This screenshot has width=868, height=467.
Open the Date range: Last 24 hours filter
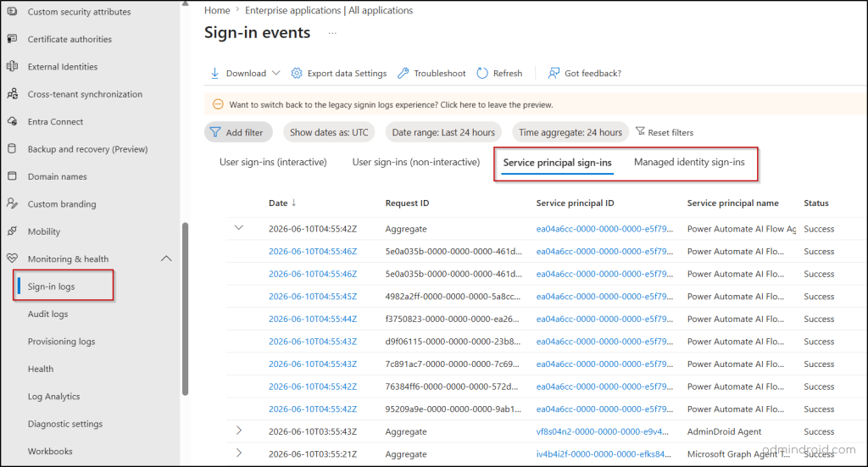[x=443, y=132]
